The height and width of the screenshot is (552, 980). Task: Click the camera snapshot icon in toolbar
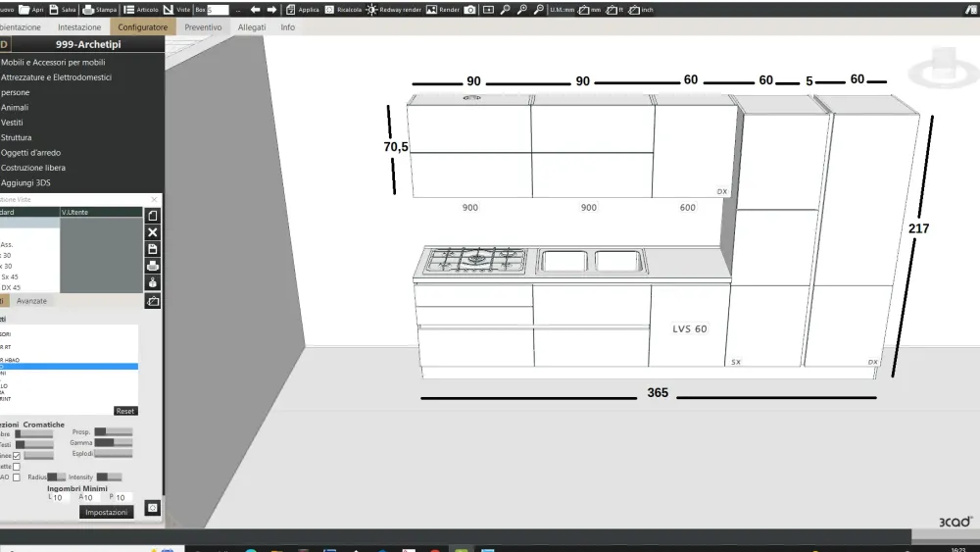pos(469,9)
